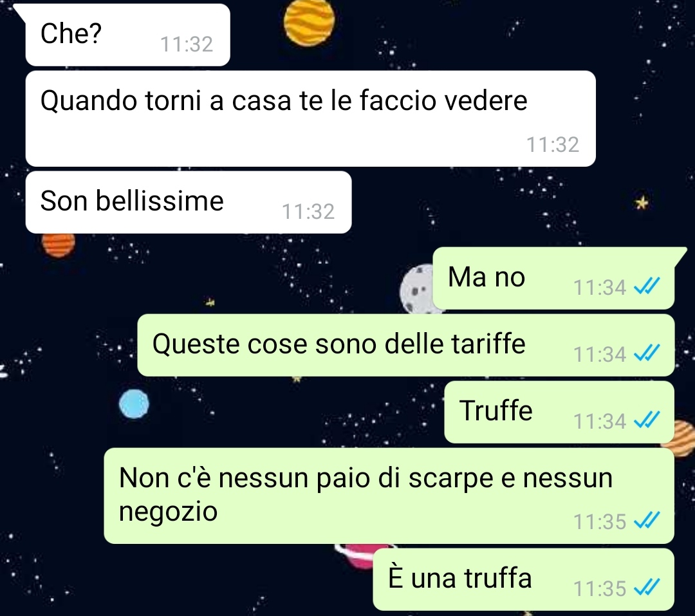The width and height of the screenshot is (695, 616).
Task: Click the 11:32 timestamp on 'Che?'
Action: click(187, 44)
